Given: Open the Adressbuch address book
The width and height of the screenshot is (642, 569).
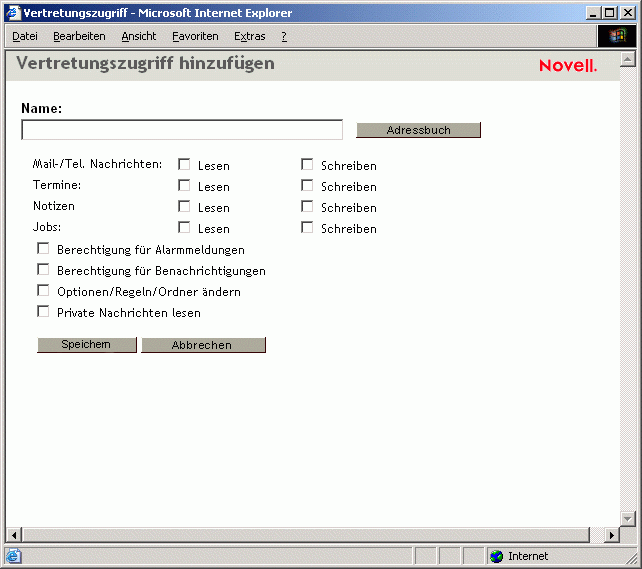Looking at the screenshot, I should [418, 130].
